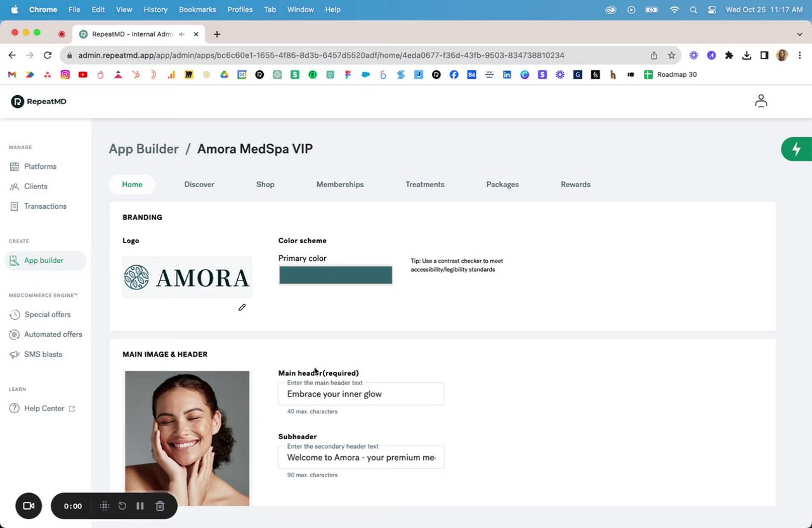This screenshot has width=812, height=528.
Task: Reload the page
Action: [48, 55]
